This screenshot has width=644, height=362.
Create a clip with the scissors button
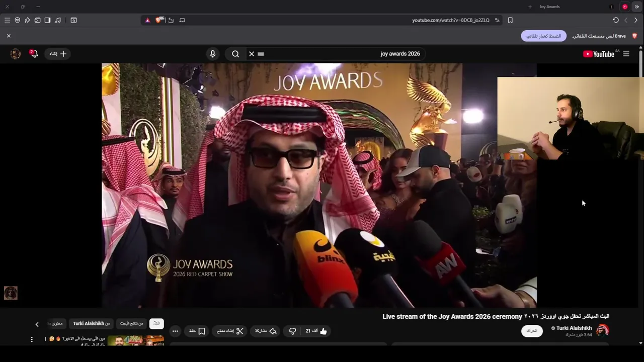[230, 331]
